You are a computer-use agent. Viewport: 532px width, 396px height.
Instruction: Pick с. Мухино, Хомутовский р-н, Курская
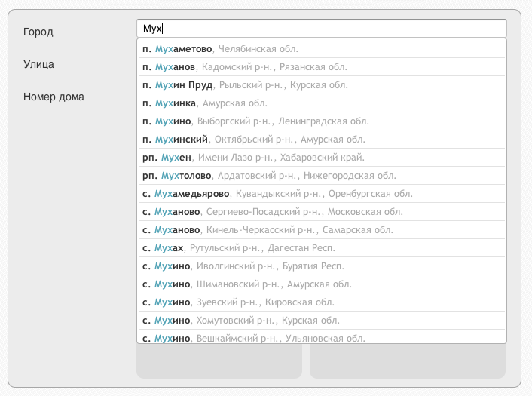click(x=321, y=321)
